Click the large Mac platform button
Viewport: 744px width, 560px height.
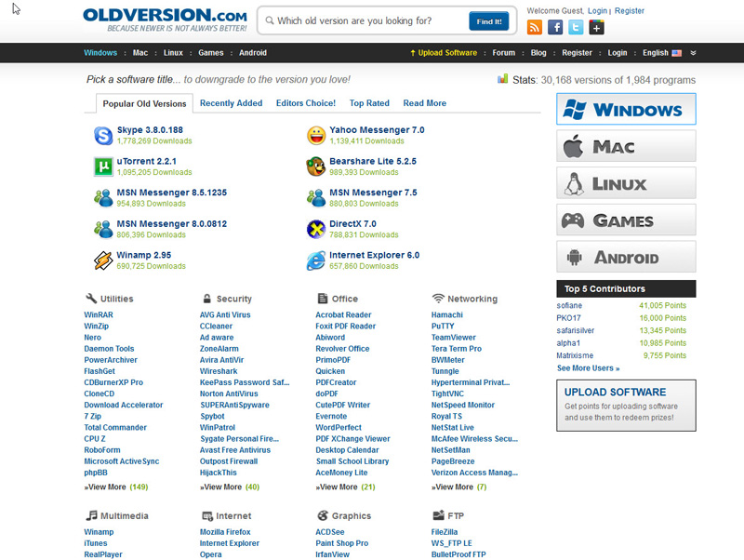coord(626,146)
